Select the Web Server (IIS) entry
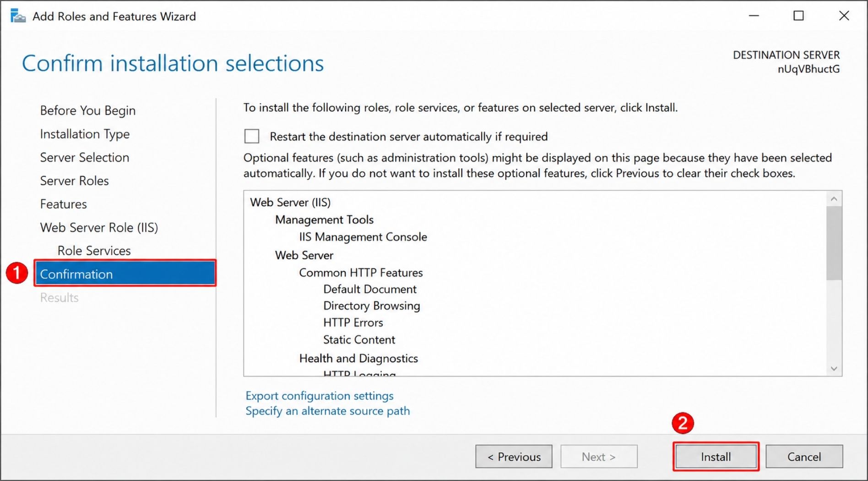Image resolution: width=868 pixels, height=481 pixels. 290,202
